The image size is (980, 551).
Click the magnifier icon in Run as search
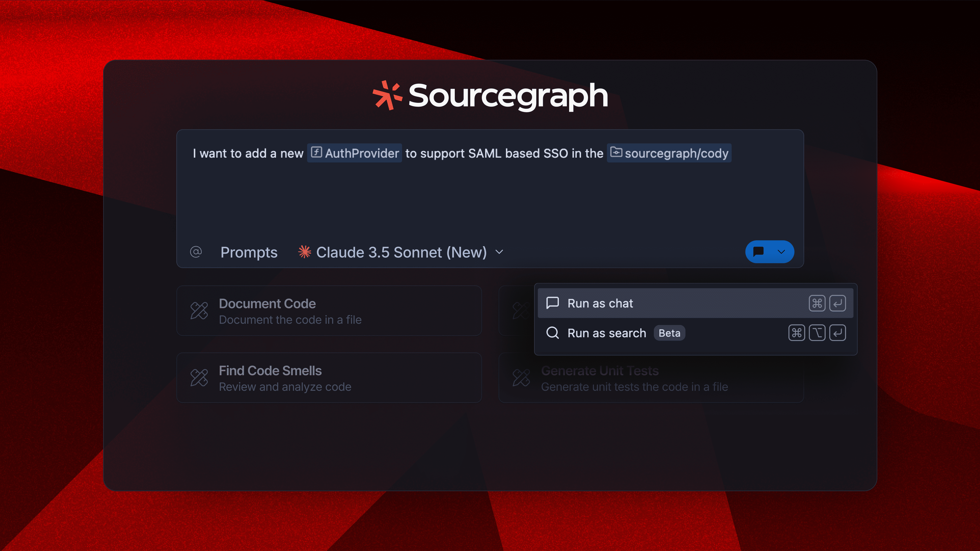552,333
